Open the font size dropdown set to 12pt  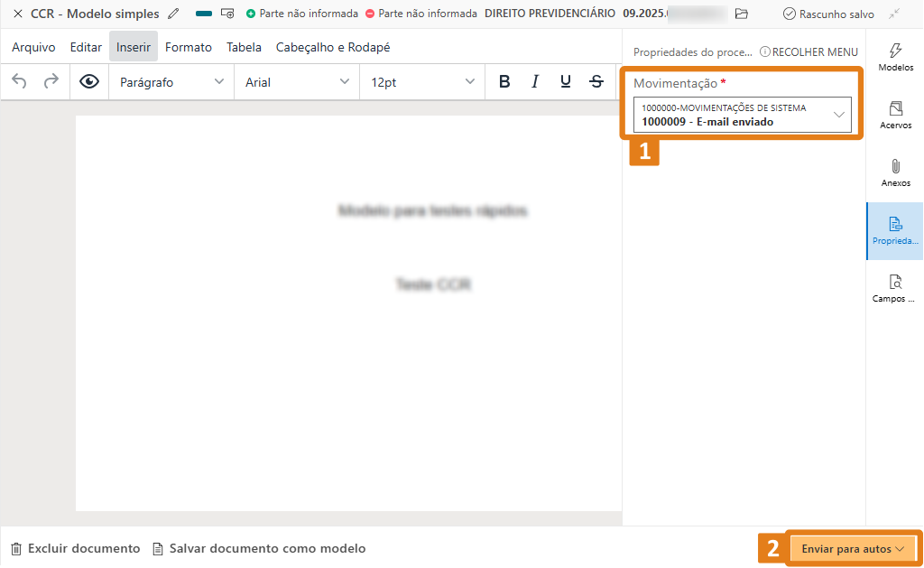point(420,81)
